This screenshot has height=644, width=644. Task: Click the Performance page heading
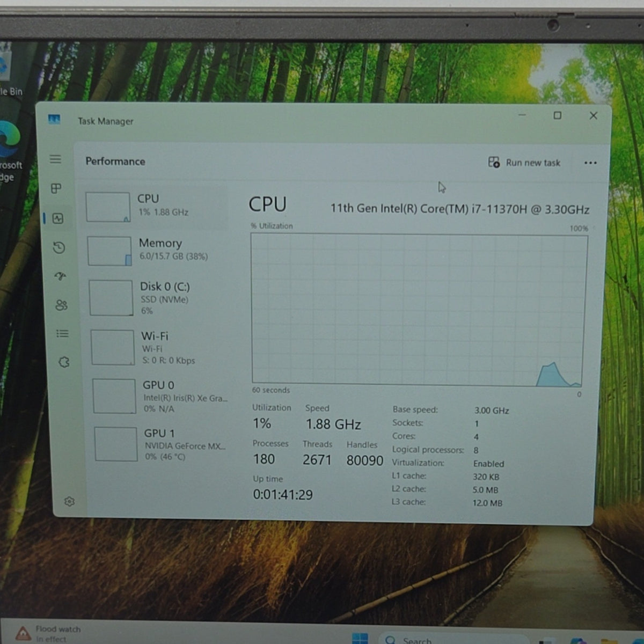[115, 162]
